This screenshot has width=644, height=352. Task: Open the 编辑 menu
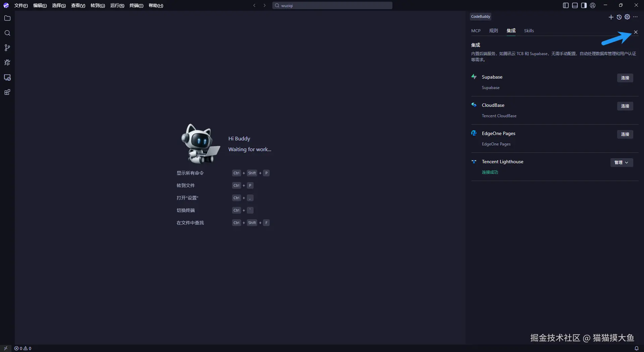click(40, 5)
